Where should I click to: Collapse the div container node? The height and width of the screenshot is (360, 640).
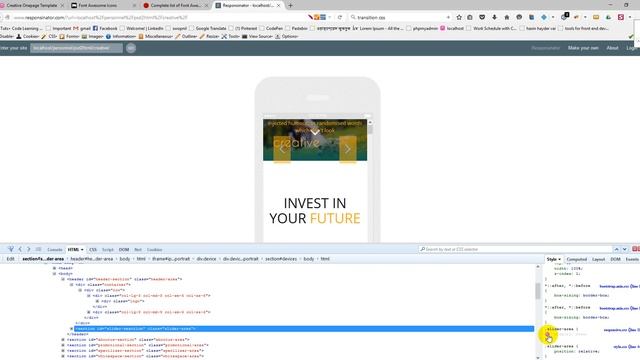(71, 284)
